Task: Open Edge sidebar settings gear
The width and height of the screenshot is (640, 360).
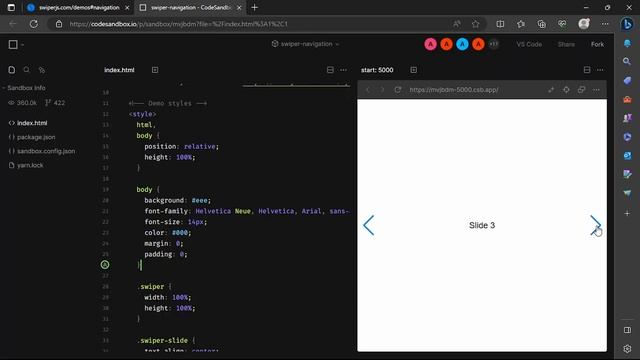Action: tap(627, 349)
